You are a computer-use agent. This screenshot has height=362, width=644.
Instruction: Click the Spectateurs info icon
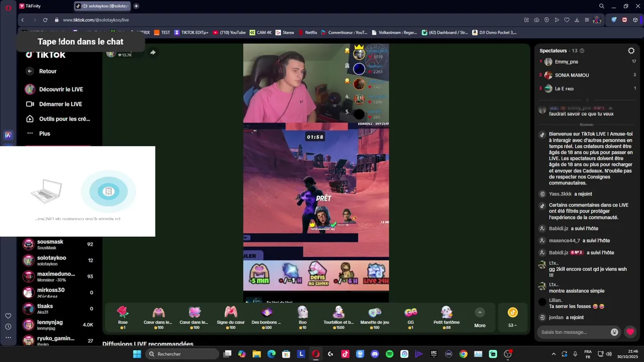click(x=582, y=51)
